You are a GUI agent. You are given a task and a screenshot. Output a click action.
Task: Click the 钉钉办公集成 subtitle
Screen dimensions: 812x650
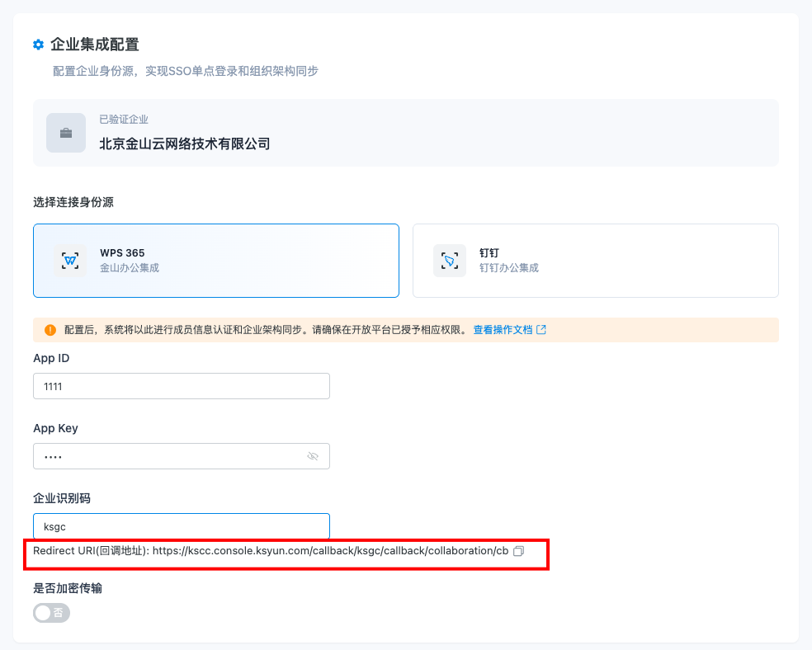(508, 268)
